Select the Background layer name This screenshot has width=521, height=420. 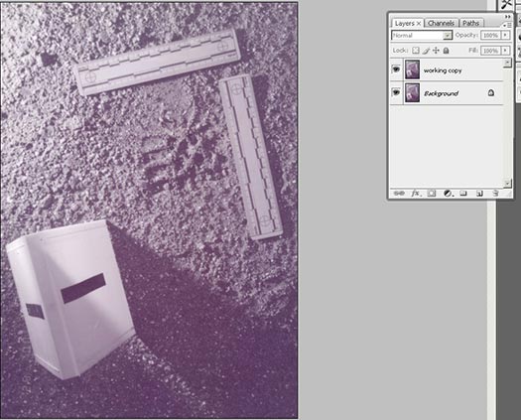point(442,93)
